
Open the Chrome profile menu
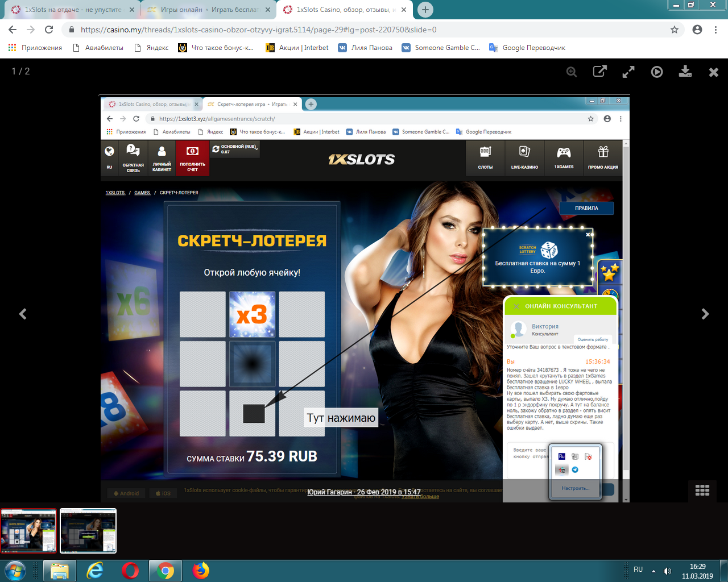[697, 30]
